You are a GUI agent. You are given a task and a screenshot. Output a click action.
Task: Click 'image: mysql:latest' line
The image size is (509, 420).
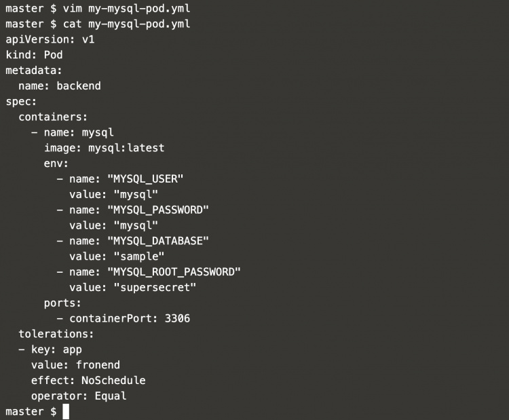point(104,147)
